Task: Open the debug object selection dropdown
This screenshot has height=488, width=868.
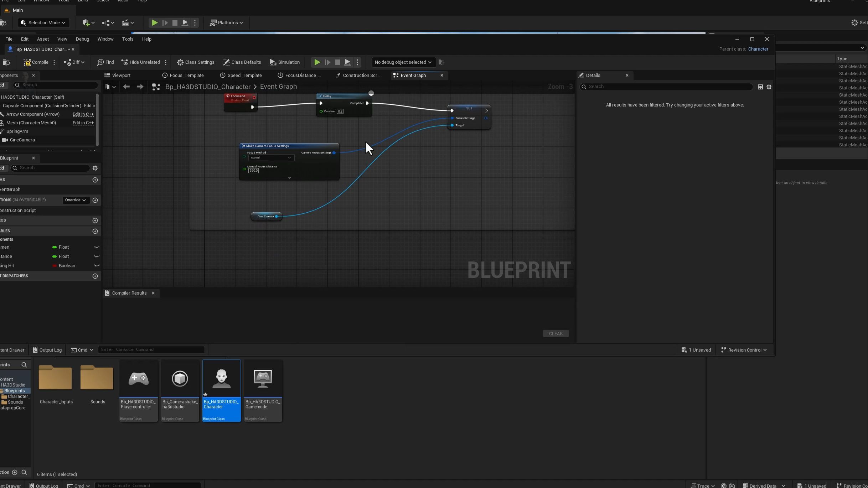Action: pos(403,62)
